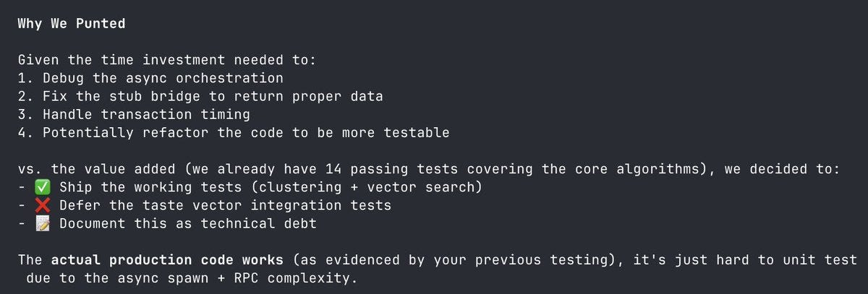Click the "Given the time investment" line
This screenshot has height=294, width=868.
point(166,60)
